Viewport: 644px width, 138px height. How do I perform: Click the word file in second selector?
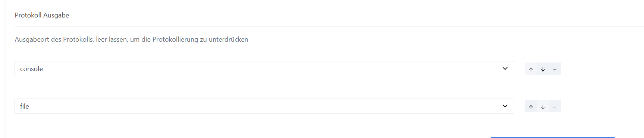tap(25, 106)
